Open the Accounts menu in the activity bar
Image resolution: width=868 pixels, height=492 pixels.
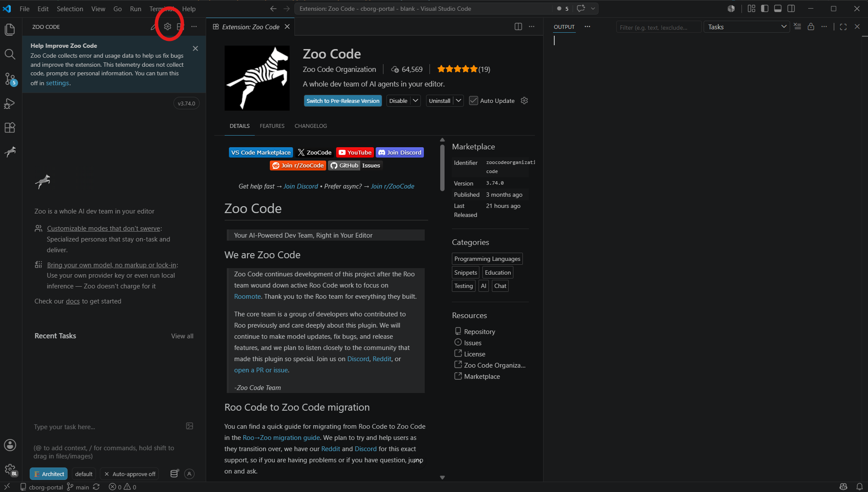pyautogui.click(x=10, y=445)
